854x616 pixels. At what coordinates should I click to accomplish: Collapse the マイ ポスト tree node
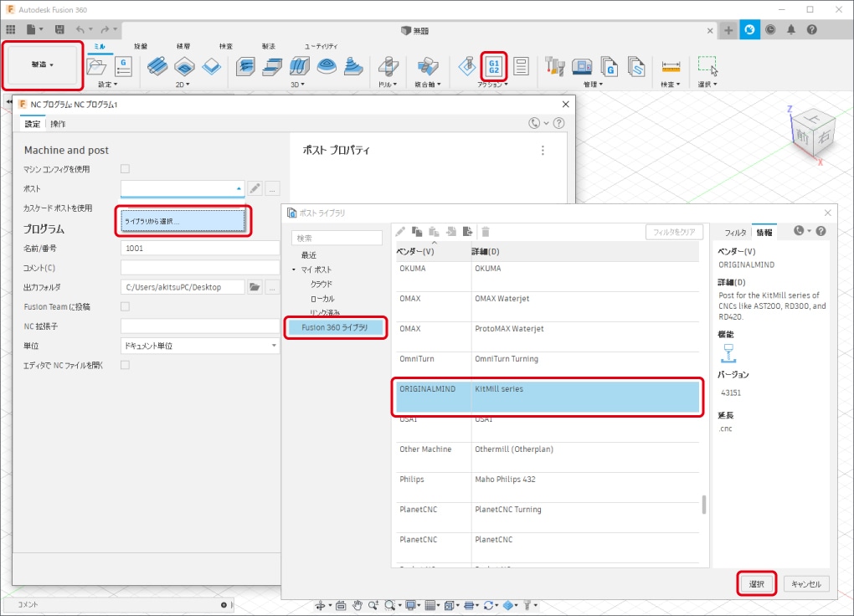294,269
